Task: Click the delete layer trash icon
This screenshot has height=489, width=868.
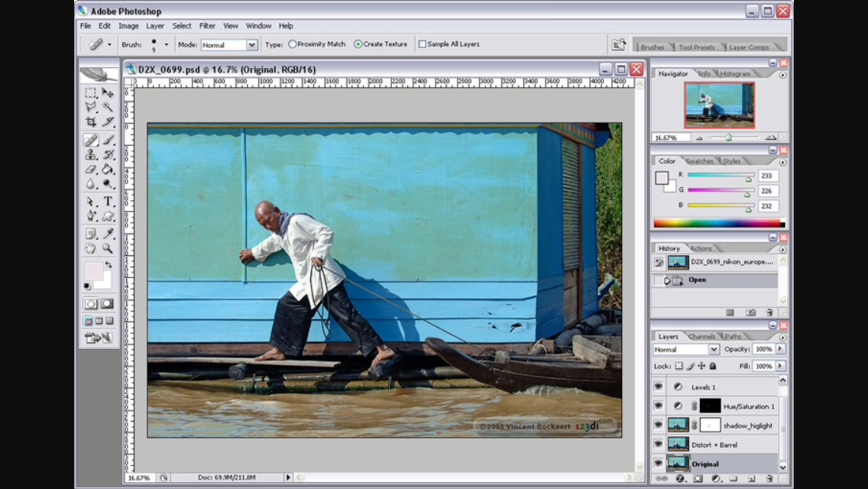Action: click(x=769, y=479)
